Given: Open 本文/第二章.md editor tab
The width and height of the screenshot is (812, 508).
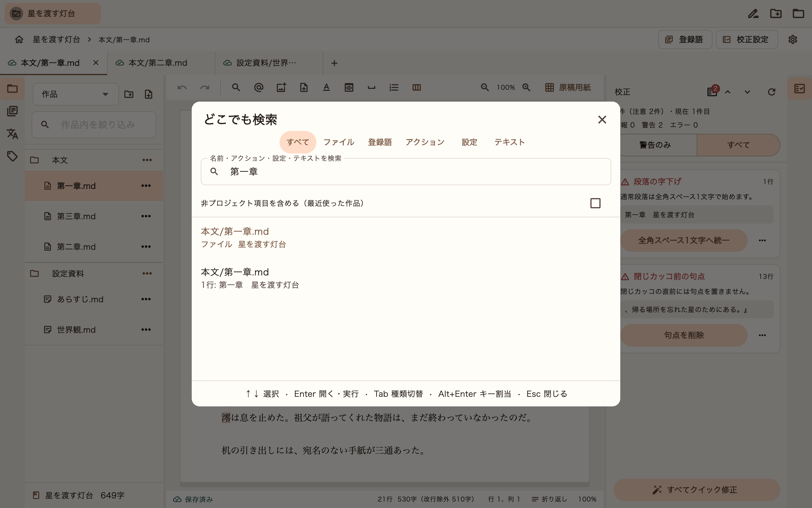Looking at the screenshot, I should (161, 63).
